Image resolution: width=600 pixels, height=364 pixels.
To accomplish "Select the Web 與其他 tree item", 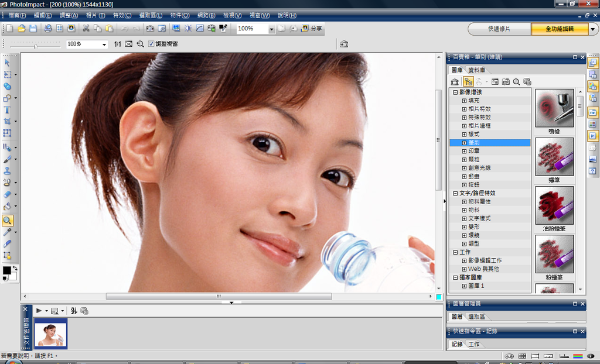I will point(483,269).
